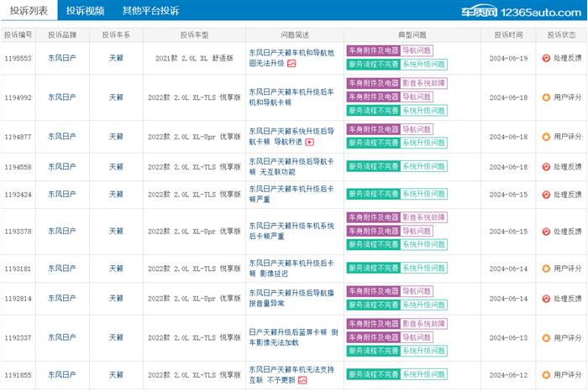Screen dimensions: 588x391
Task: Open the 其他平台投诉 tab
Action: 150,11
